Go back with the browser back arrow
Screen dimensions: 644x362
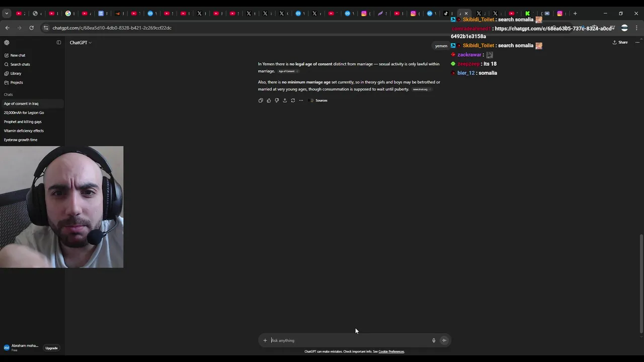tap(7, 28)
